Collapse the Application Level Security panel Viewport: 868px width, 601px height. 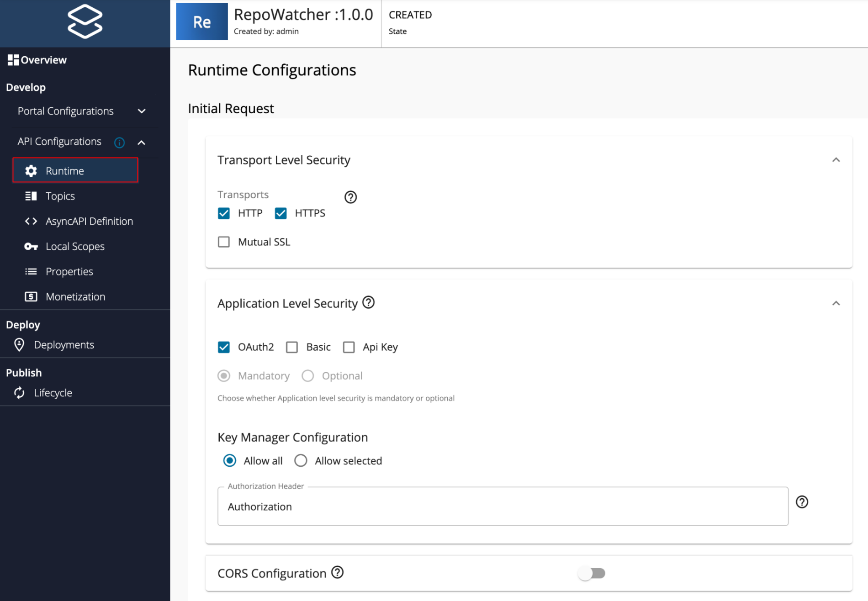coord(836,303)
